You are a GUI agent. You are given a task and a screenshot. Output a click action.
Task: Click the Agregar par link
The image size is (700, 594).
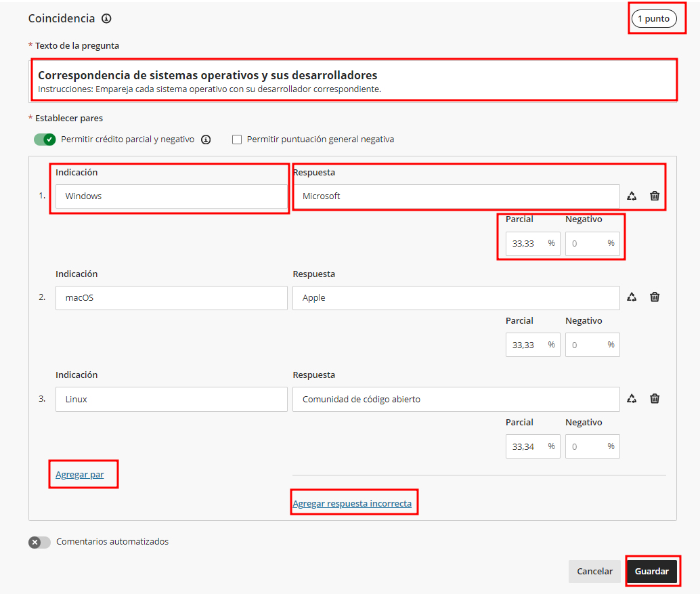(80, 474)
